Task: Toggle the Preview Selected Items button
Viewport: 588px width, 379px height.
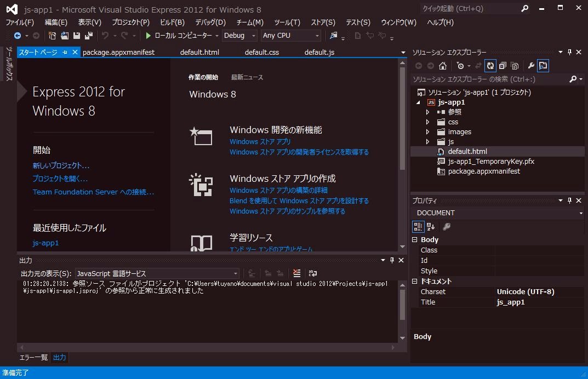Action: (x=543, y=66)
